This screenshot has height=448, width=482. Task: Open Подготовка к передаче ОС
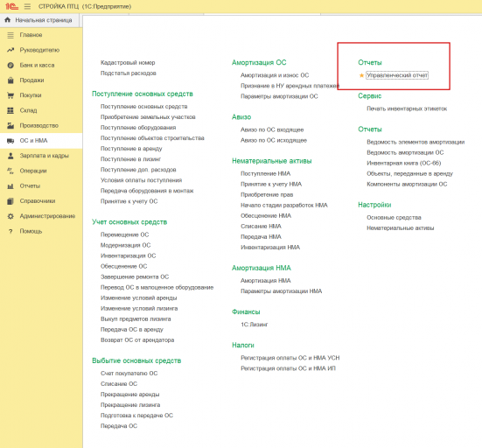click(136, 416)
